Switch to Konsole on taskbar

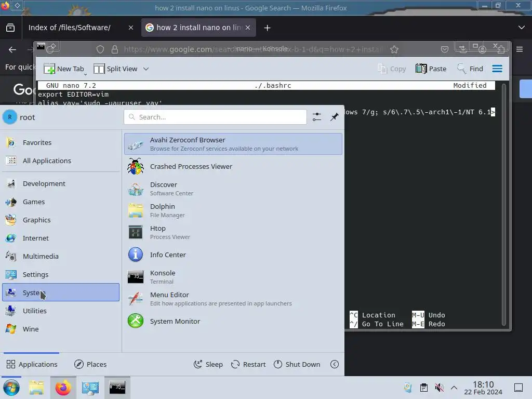click(x=117, y=388)
